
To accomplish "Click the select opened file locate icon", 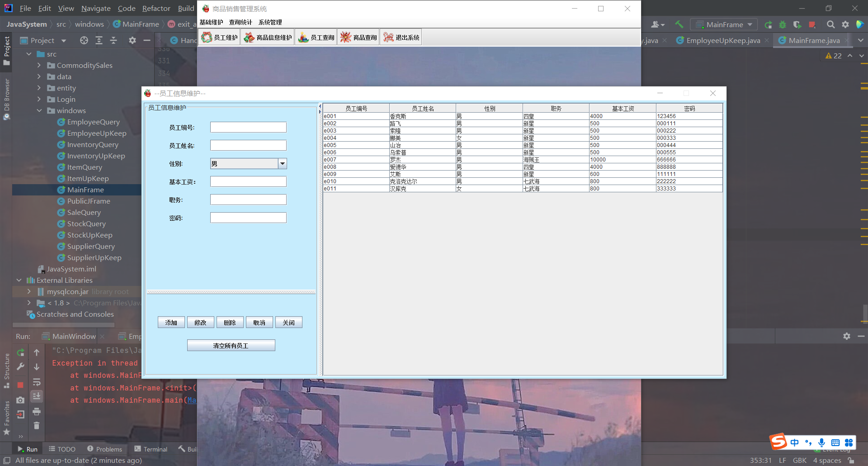I will (84, 40).
